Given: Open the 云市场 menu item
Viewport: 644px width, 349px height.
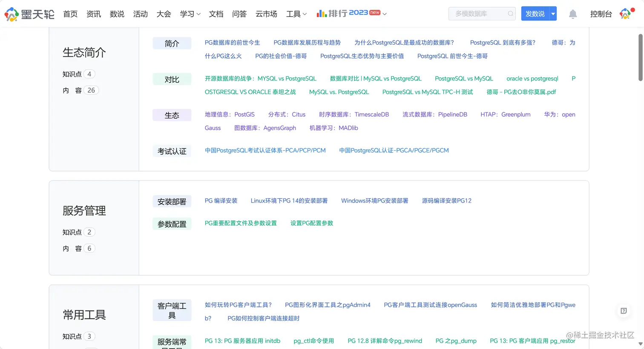Looking at the screenshot, I should [x=267, y=14].
